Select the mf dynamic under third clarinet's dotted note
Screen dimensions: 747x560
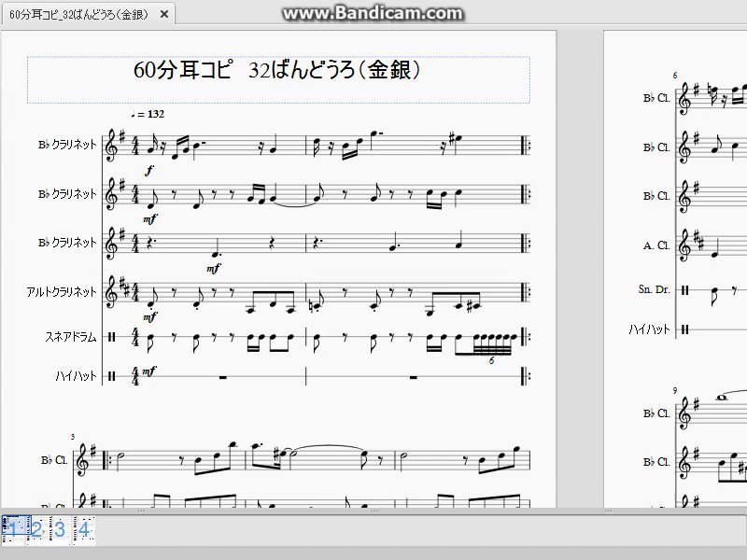pos(214,269)
